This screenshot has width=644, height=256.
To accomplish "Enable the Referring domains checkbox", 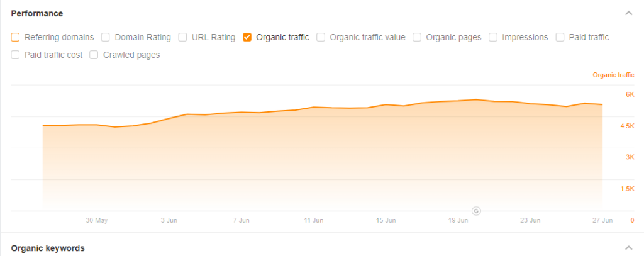I will tap(16, 37).
